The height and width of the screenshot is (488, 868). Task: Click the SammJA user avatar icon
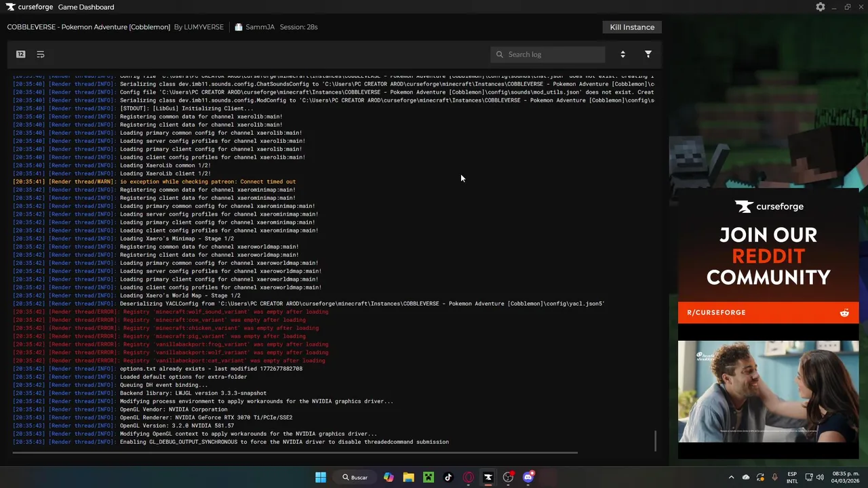pyautogui.click(x=239, y=27)
